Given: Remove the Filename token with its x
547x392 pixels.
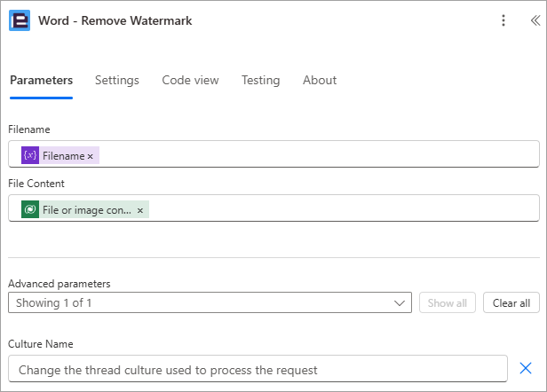Looking at the screenshot, I should pyautogui.click(x=91, y=156).
